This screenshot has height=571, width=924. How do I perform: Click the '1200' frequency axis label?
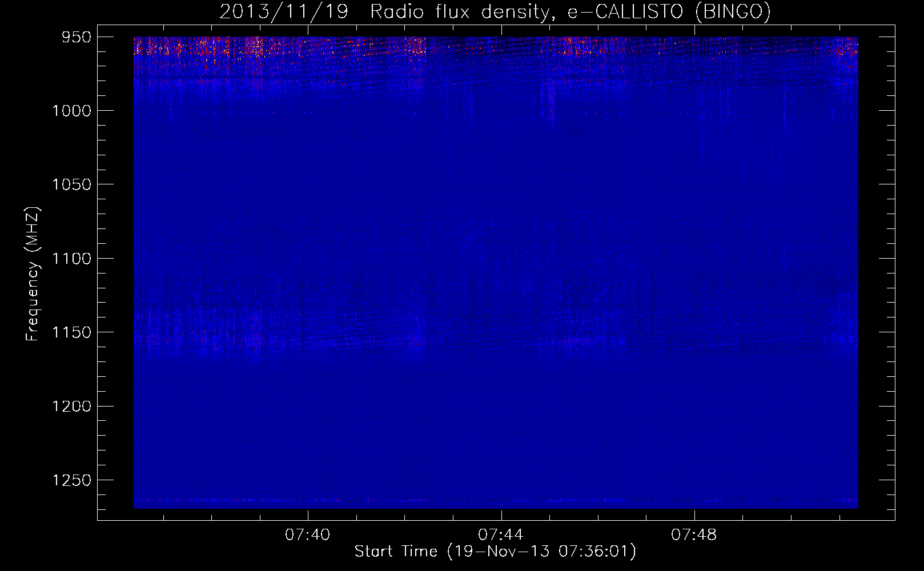(x=71, y=406)
